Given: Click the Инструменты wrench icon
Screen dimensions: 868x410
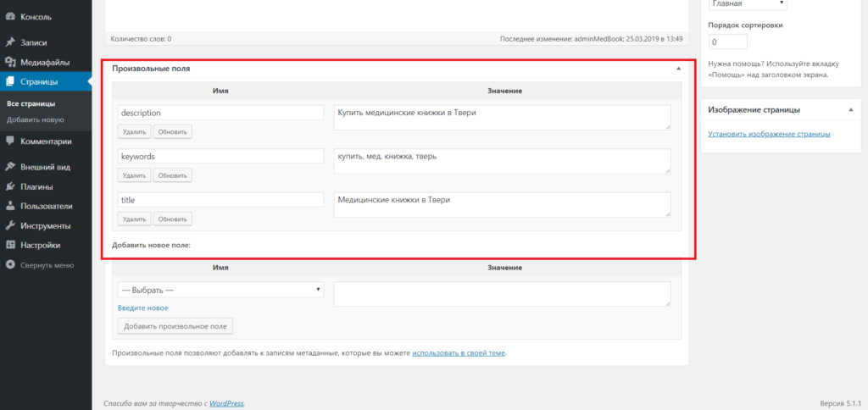Looking at the screenshot, I should click(9, 226).
